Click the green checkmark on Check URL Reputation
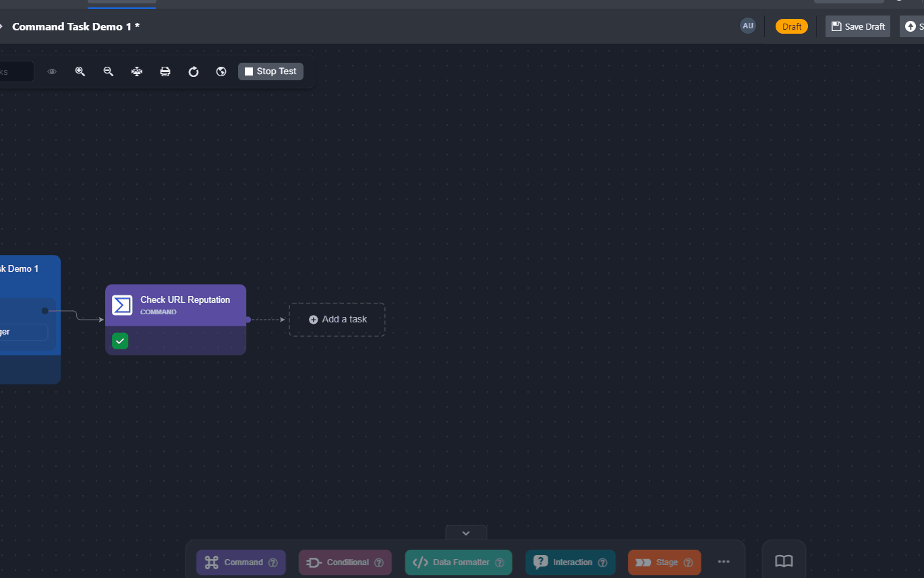The image size is (924, 578). [120, 341]
